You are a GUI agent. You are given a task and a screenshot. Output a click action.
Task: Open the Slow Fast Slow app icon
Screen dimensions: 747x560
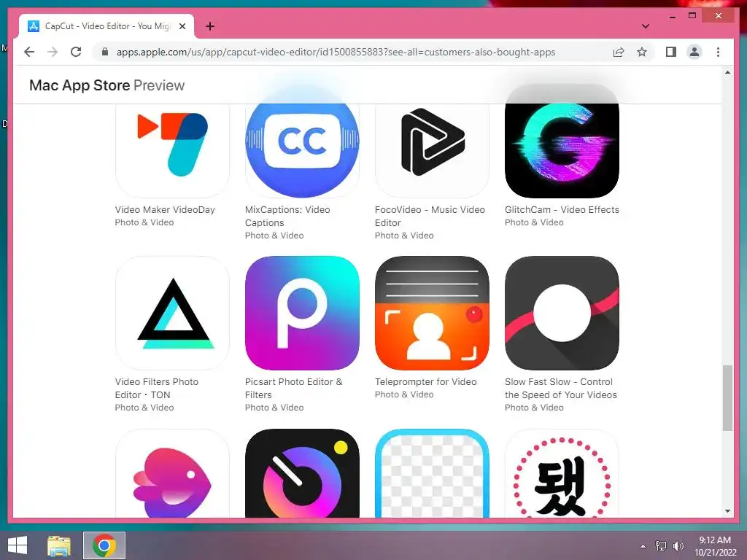[x=562, y=313]
